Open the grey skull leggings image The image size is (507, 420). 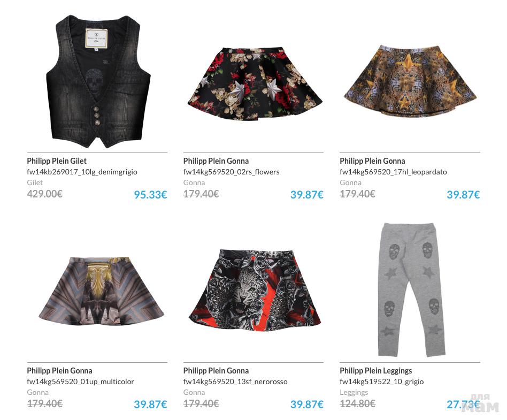point(412,289)
